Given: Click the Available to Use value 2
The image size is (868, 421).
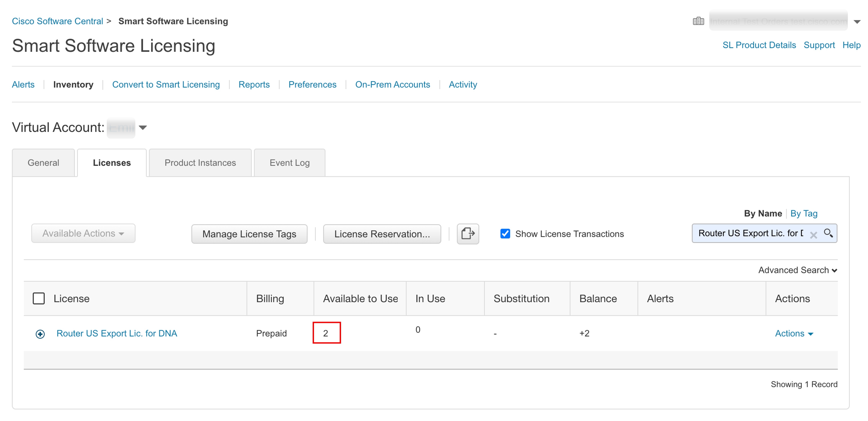Looking at the screenshot, I should [x=326, y=333].
